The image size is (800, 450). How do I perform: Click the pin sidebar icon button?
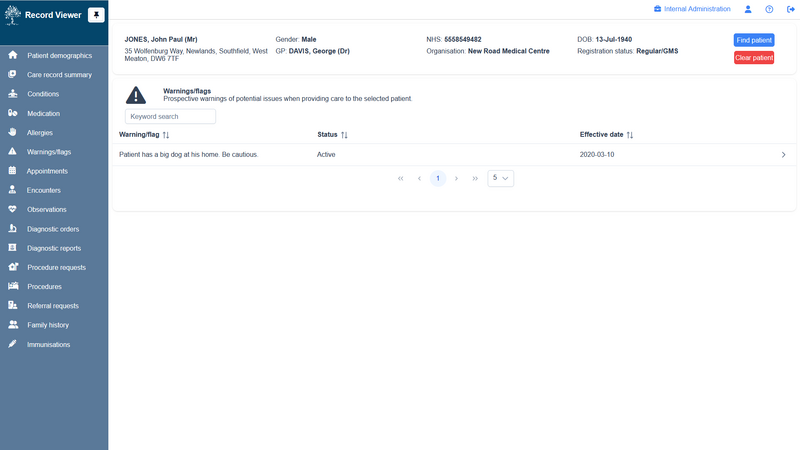click(96, 15)
